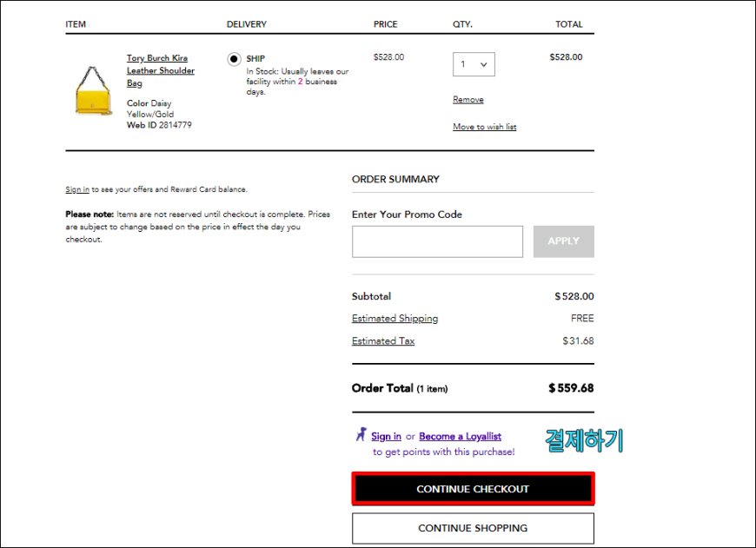This screenshot has width=756, height=548.
Task: Open the Tory Burch Kira Leather Shoulder Bag link
Action: (x=160, y=70)
